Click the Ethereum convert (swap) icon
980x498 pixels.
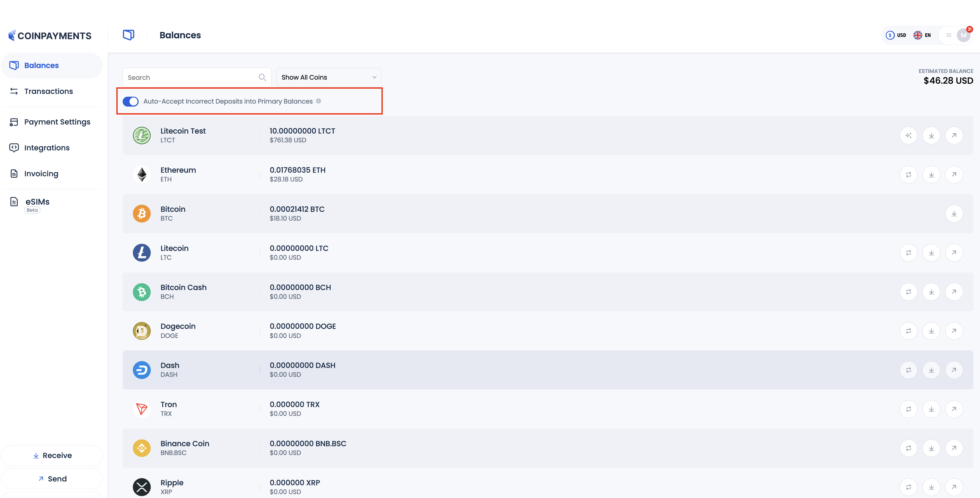pos(908,175)
